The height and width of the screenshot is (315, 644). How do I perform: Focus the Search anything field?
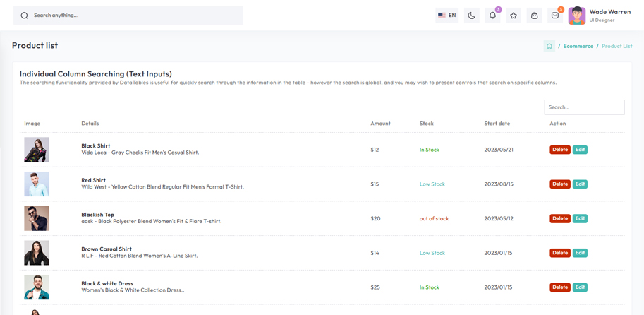(128, 16)
